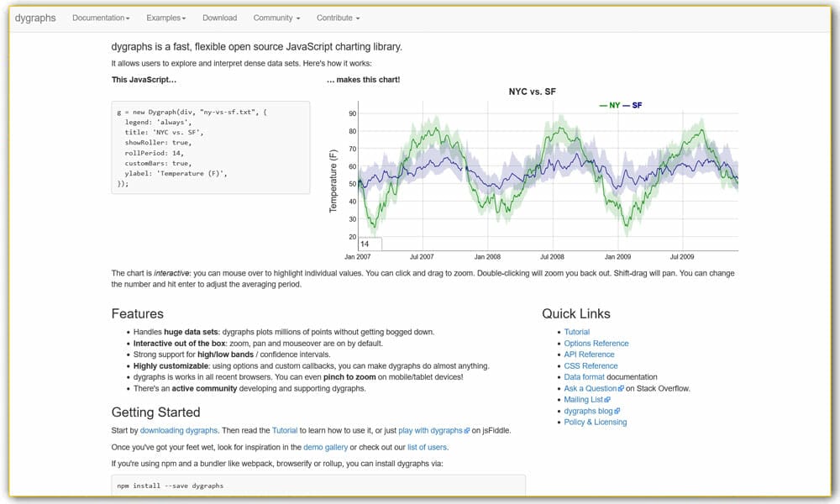Image resolution: width=840 pixels, height=504 pixels.
Task: Follow the API Reference link
Action: pyautogui.click(x=590, y=354)
